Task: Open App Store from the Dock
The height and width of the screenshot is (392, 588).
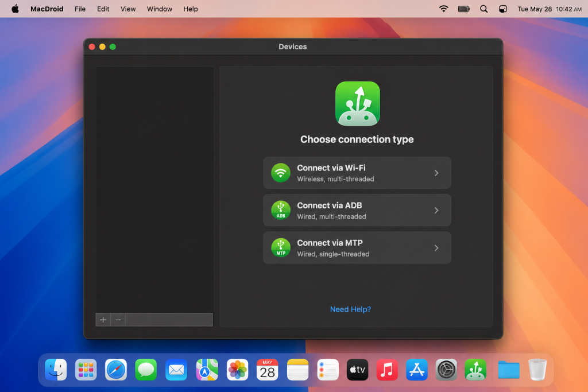Action: click(417, 370)
